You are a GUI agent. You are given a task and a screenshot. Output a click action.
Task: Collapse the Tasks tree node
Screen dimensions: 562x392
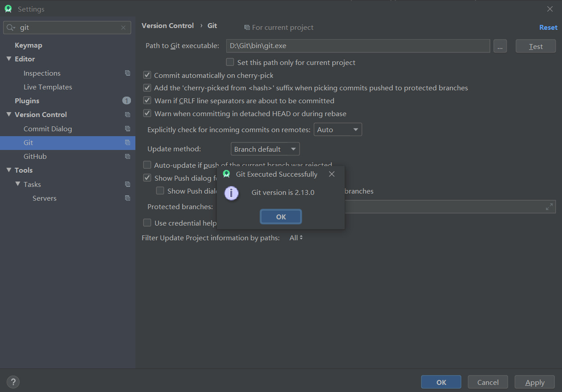[18, 184]
